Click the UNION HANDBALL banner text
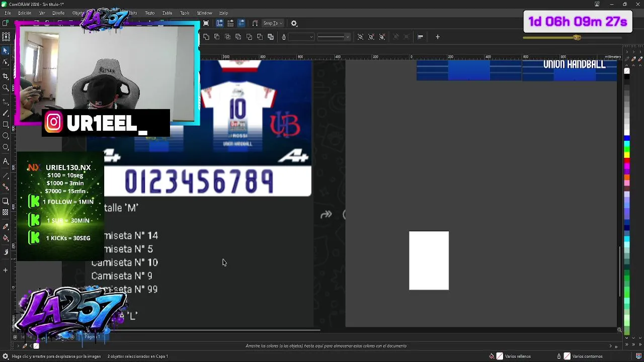644x362 pixels. [x=574, y=64]
